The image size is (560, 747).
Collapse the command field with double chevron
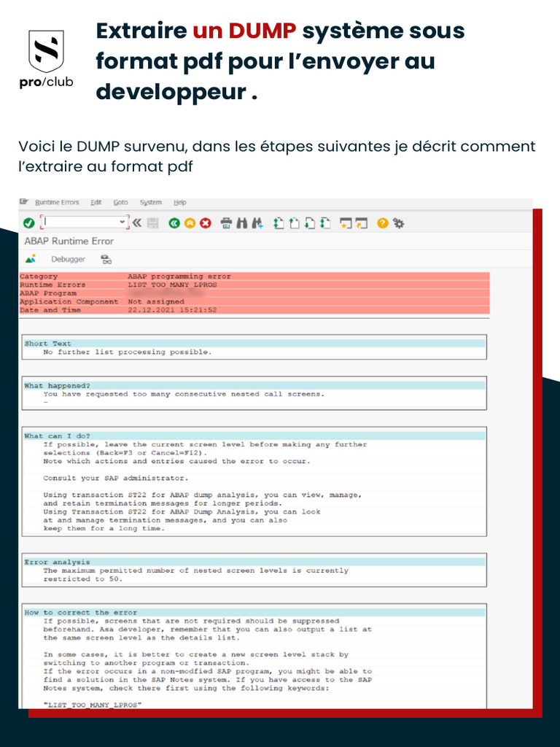[x=136, y=222]
